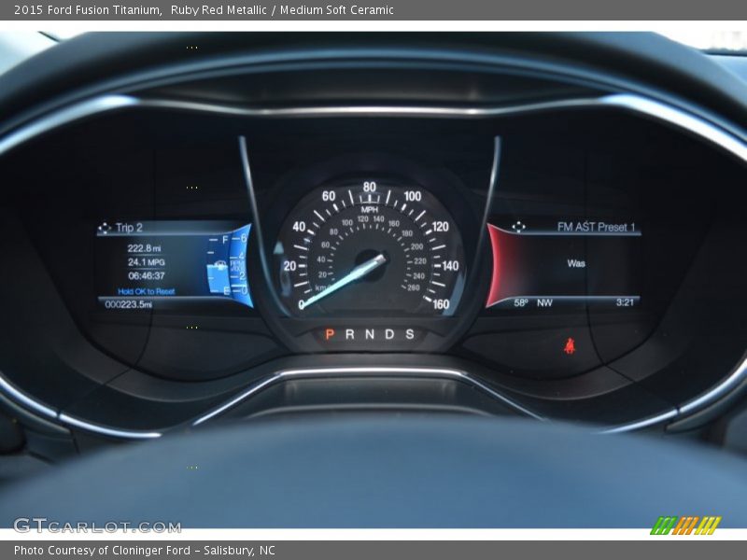Image resolution: width=747 pixels, height=560 pixels.
Task: Select the highlighted P gear indicator
Action: pos(329,334)
